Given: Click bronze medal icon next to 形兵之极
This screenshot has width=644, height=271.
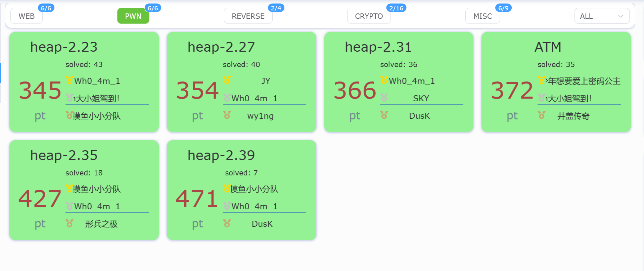Looking at the screenshot, I should [70, 223].
